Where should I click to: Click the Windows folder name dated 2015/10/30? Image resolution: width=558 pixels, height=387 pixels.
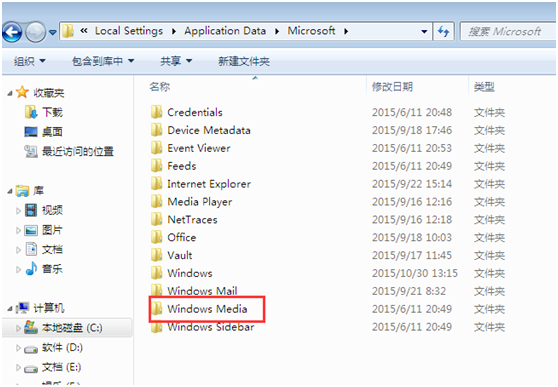(x=190, y=273)
